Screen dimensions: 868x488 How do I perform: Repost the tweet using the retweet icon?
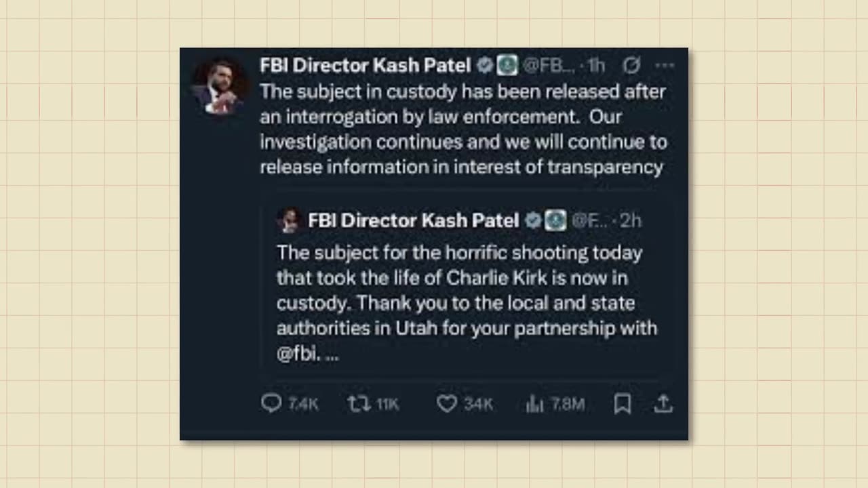point(359,404)
